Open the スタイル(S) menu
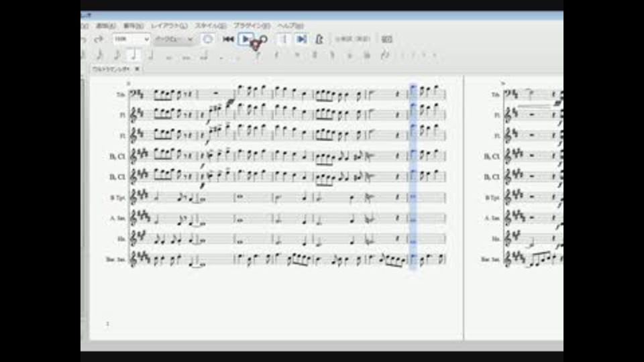This screenshot has height=362, width=644. (x=211, y=26)
